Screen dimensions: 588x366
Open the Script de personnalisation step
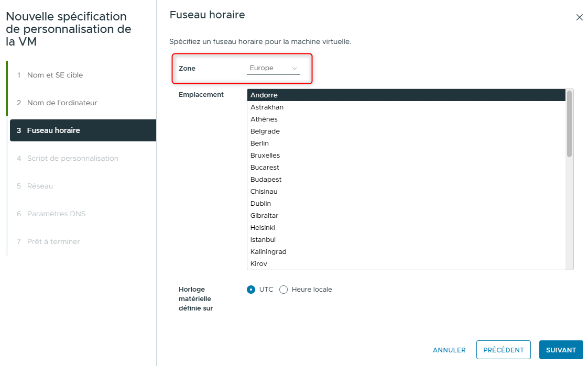coord(72,158)
